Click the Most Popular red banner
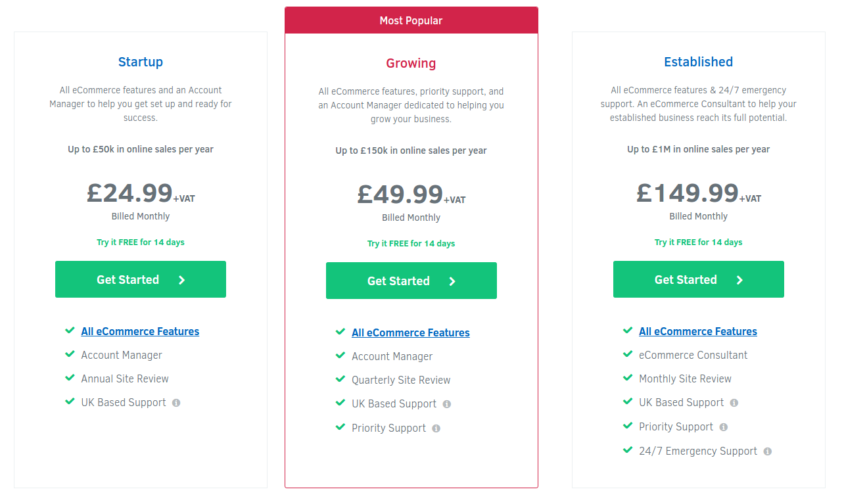The height and width of the screenshot is (504, 844). tap(411, 20)
